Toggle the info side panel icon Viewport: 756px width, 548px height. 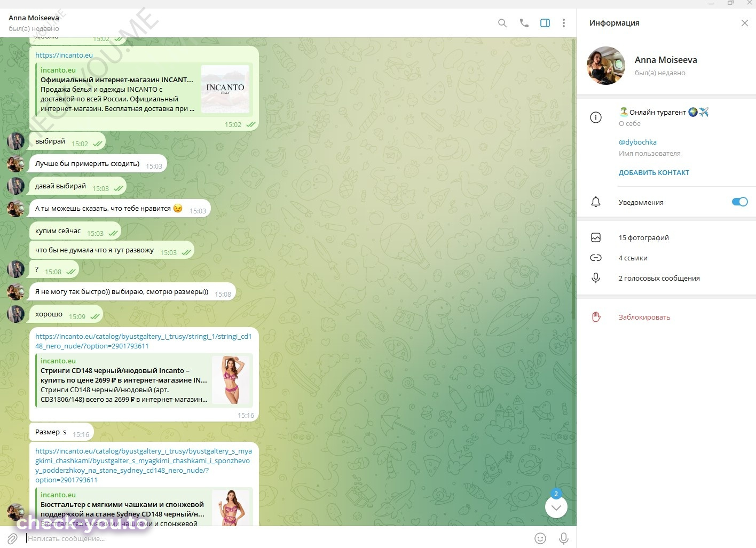click(x=545, y=23)
